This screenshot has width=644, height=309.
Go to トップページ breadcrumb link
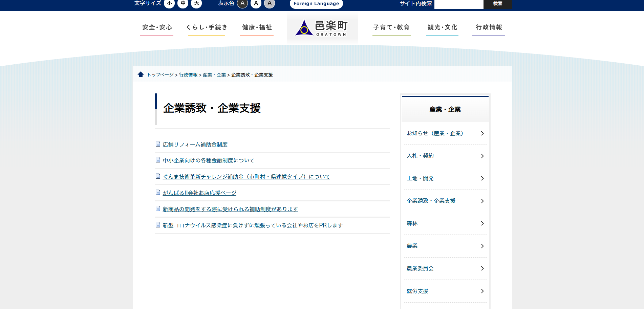[160, 75]
